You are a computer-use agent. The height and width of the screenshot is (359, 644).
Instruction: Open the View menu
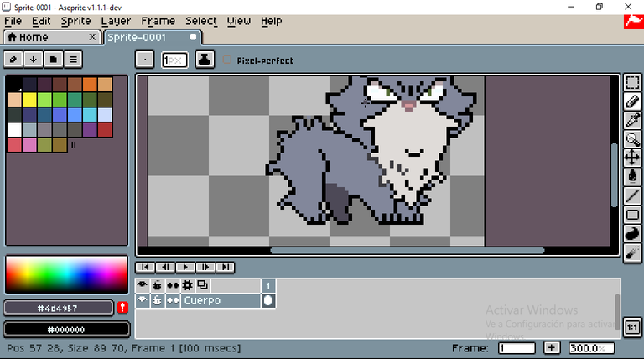pos(239,21)
